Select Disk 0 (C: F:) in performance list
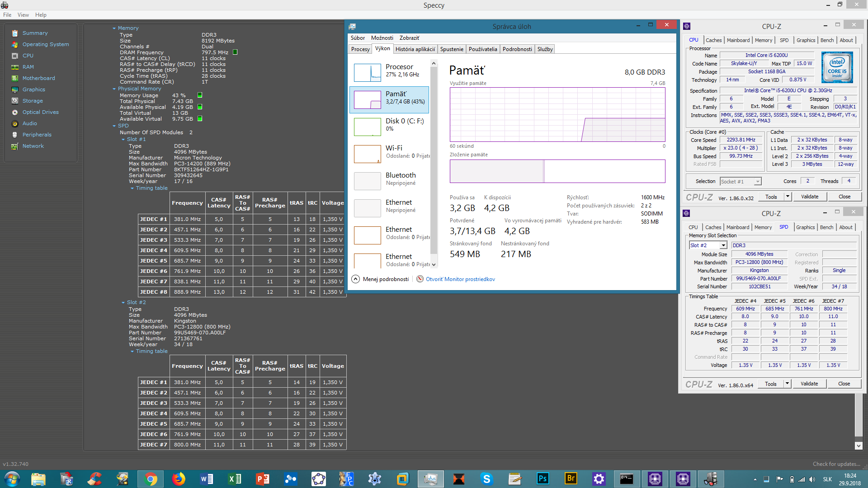The width and height of the screenshot is (868, 488). pyautogui.click(x=389, y=127)
